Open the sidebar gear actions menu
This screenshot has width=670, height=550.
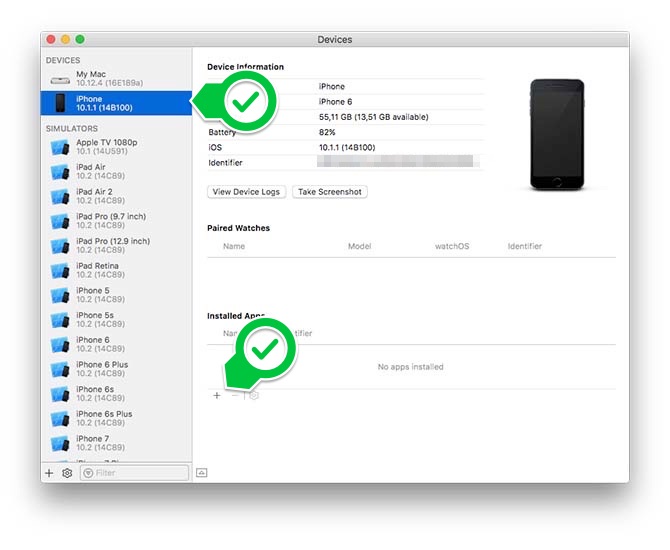pyautogui.click(x=67, y=473)
